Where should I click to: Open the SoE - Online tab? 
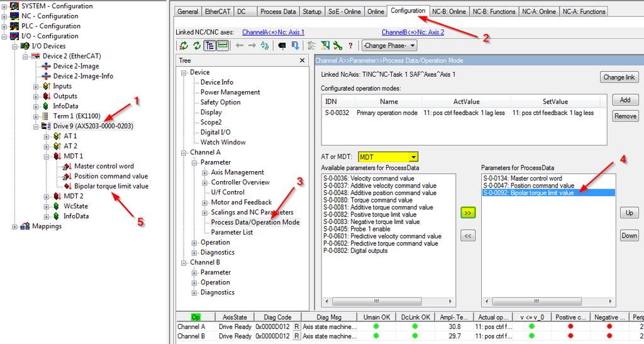point(344,11)
